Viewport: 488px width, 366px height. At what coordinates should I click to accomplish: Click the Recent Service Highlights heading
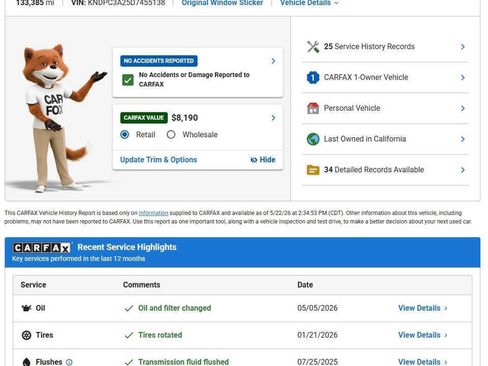[x=127, y=247]
